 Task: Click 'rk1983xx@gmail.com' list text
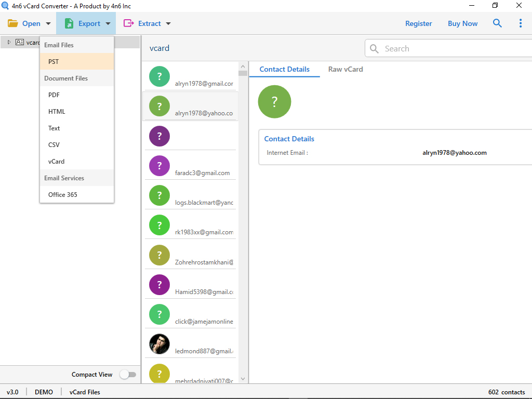[x=204, y=232]
